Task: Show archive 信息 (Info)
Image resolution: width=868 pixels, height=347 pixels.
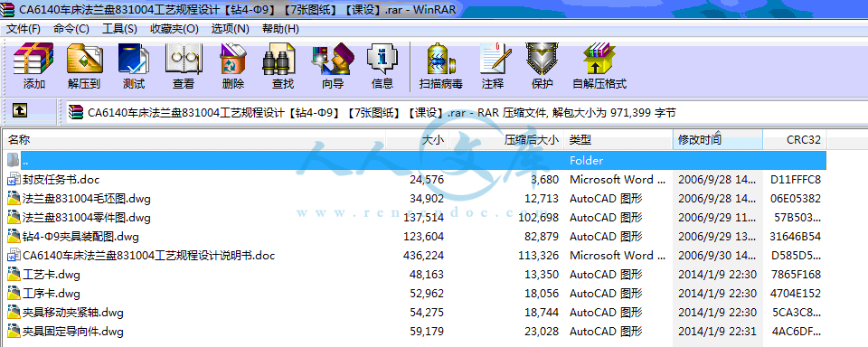Action: point(382,66)
